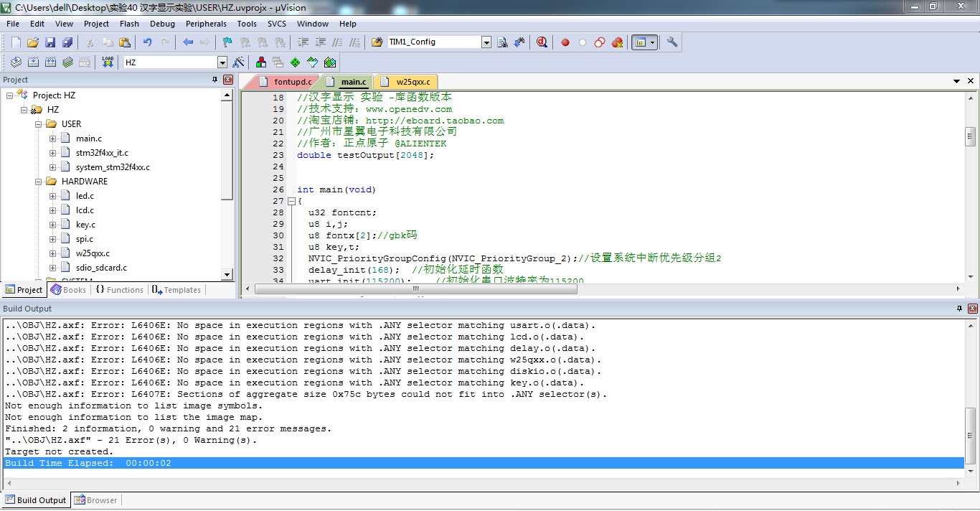Switch to the Templates panel tab
Viewport: 980px width, 511px height.
pos(176,290)
